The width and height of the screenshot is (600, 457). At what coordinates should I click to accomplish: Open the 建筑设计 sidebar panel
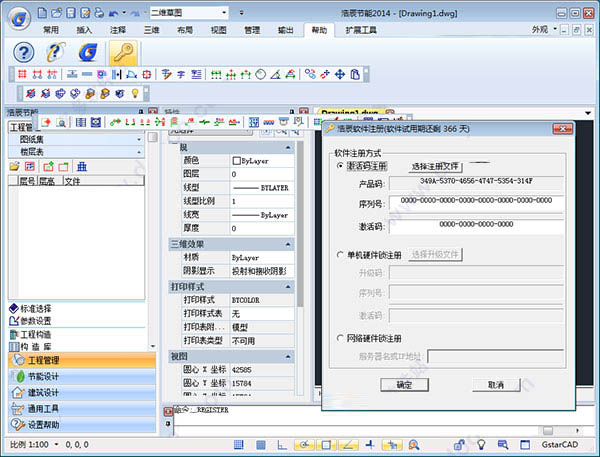coord(82,393)
